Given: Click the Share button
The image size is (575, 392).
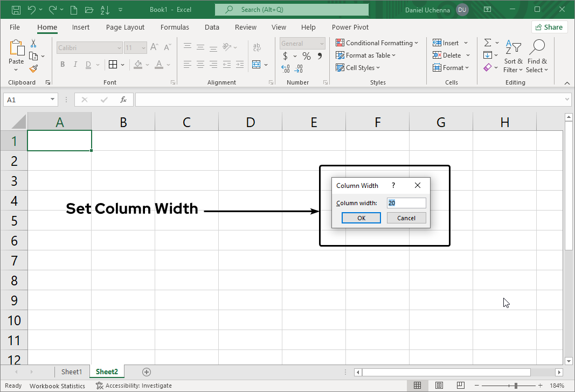Looking at the screenshot, I should point(549,26).
